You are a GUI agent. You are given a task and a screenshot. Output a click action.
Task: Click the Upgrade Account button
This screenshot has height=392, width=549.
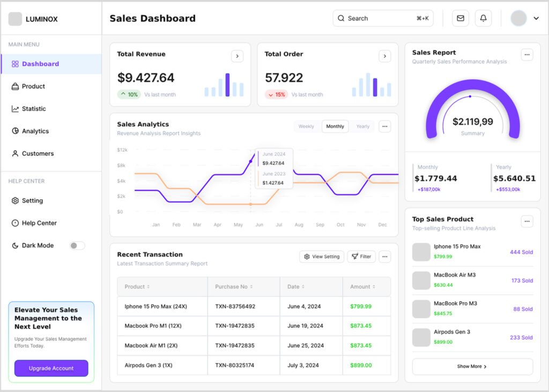[51, 368]
